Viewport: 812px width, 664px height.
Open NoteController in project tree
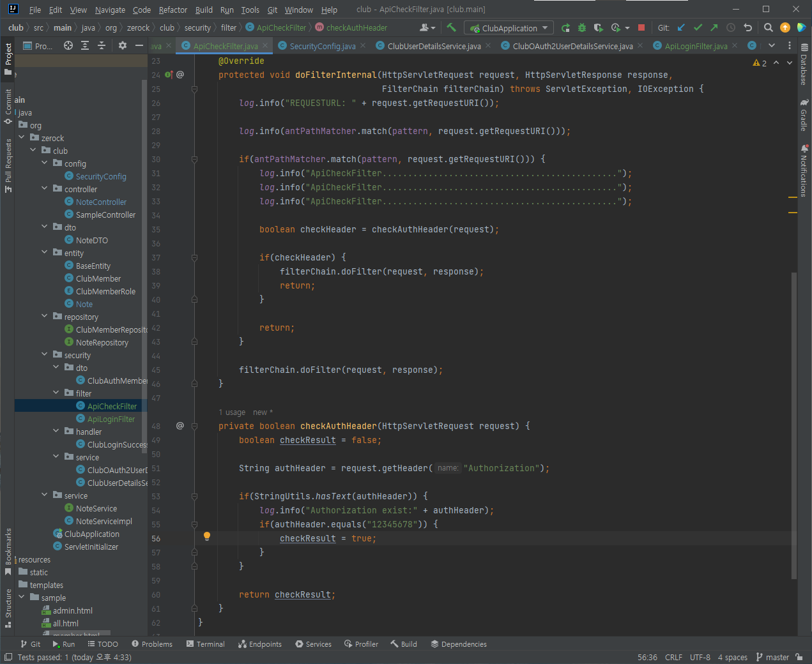pyautogui.click(x=101, y=202)
